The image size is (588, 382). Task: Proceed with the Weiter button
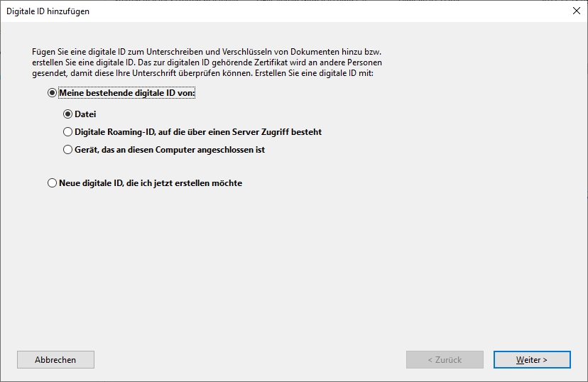pyautogui.click(x=531, y=360)
